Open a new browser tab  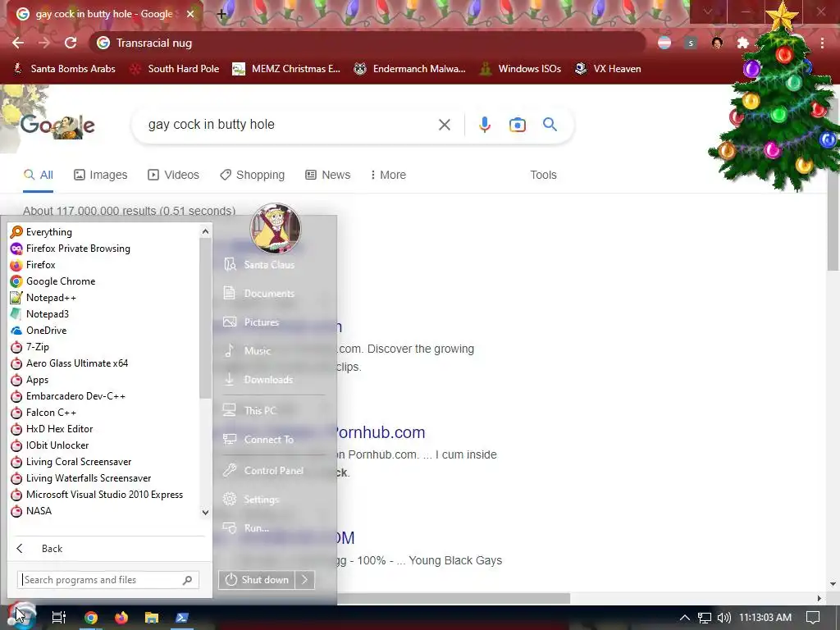coord(221,14)
